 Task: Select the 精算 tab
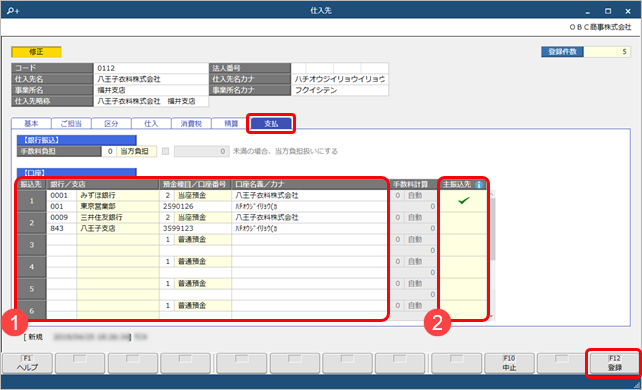(x=231, y=124)
